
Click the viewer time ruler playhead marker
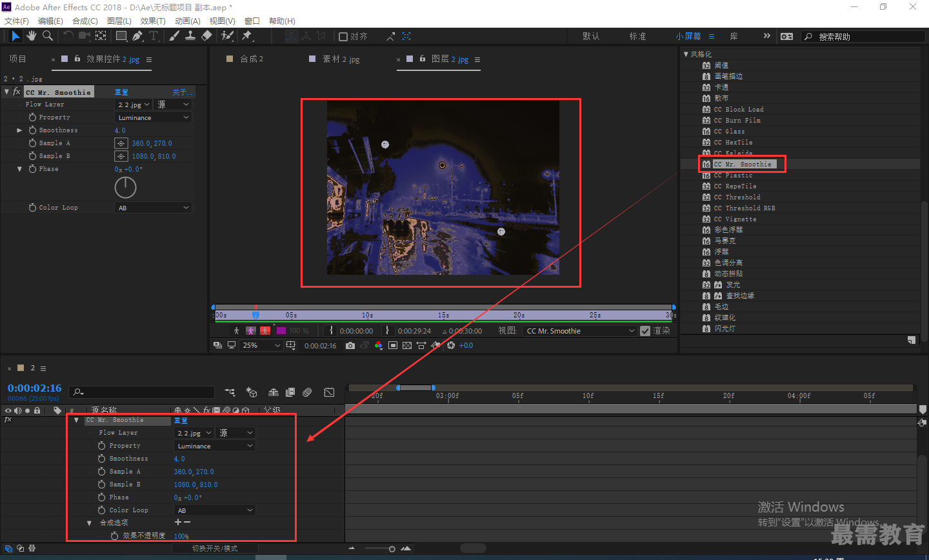255,315
